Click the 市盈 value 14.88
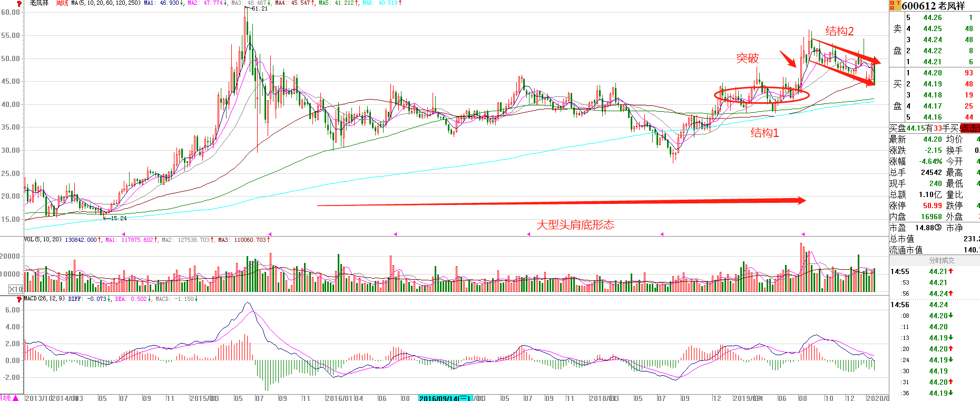Image resolution: width=980 pixels, height=401 pixels. click(x=925, y=228)
